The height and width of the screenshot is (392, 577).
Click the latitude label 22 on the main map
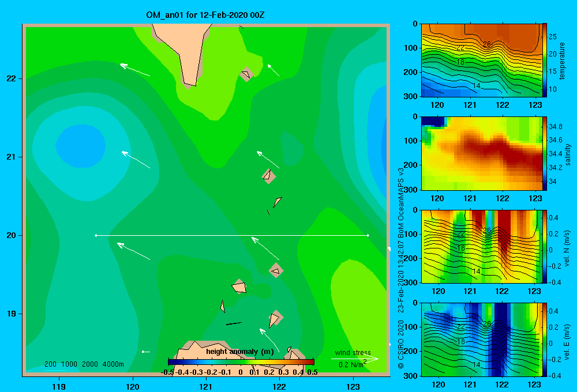(11, 78)
